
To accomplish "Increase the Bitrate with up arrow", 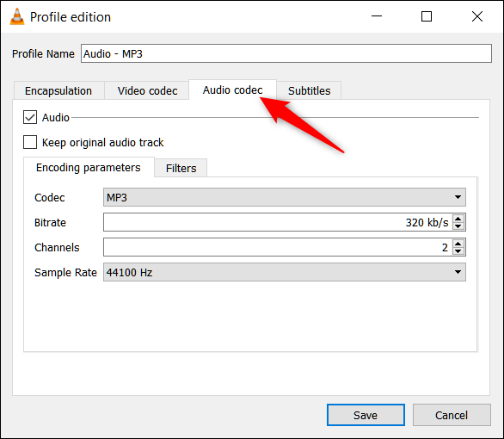I will tap(458, 219).
